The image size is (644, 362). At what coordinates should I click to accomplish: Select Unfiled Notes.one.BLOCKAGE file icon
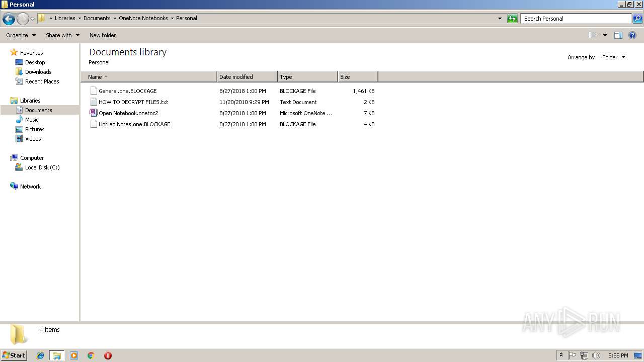94,124
